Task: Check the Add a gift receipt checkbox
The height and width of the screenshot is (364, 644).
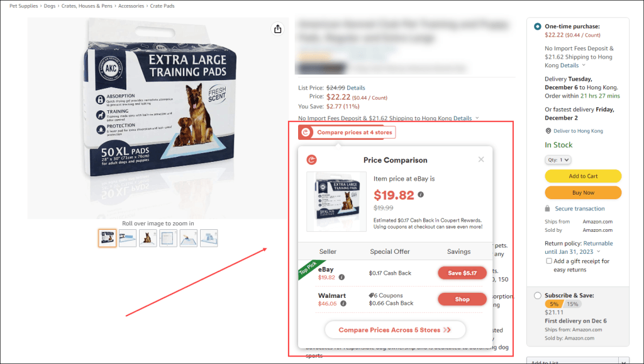Action: [x=548, y=261]
